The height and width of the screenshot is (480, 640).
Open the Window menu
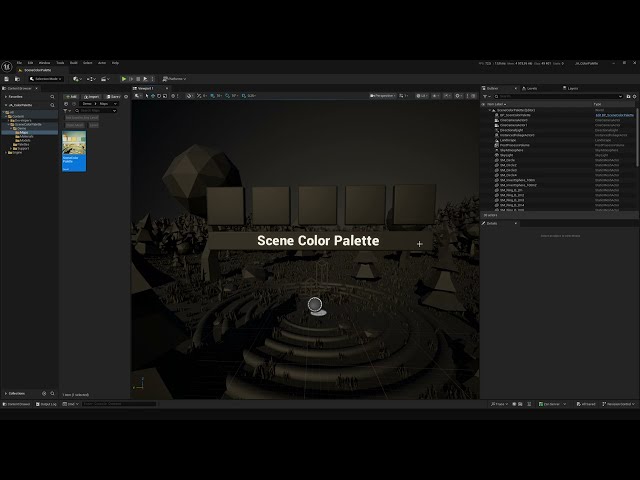44,63
